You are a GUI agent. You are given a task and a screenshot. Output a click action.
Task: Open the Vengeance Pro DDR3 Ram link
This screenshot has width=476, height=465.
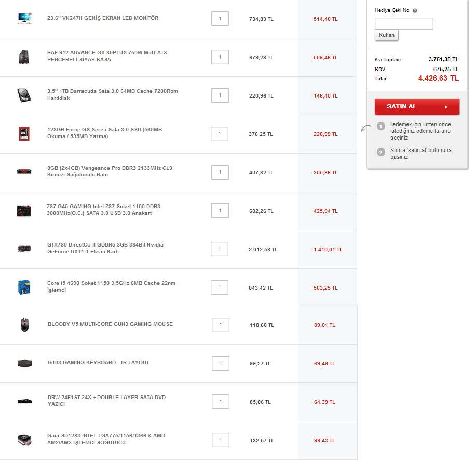coord(110,171)
